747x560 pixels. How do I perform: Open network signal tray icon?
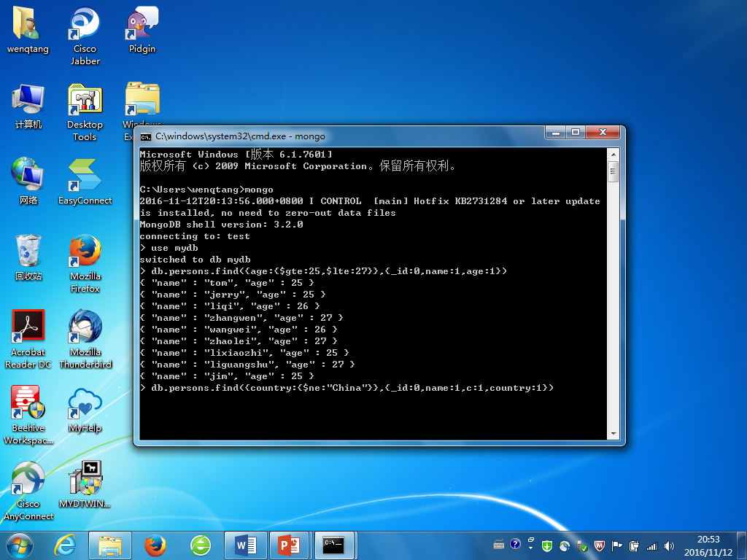[651, 546]
